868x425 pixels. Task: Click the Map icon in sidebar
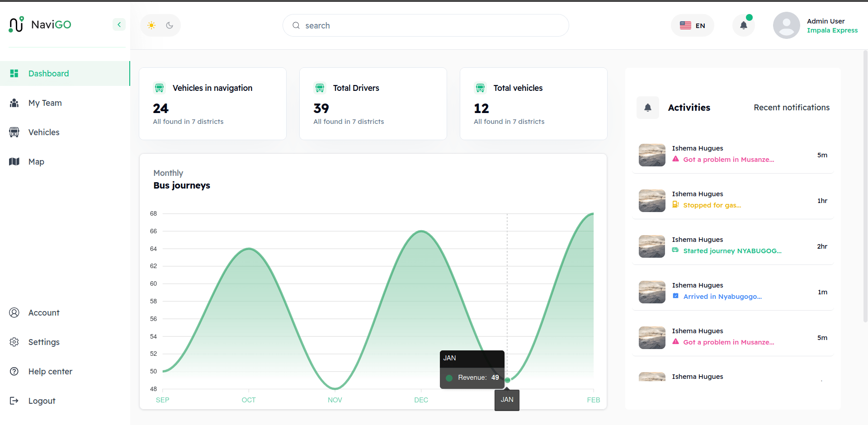click(14, 161)
